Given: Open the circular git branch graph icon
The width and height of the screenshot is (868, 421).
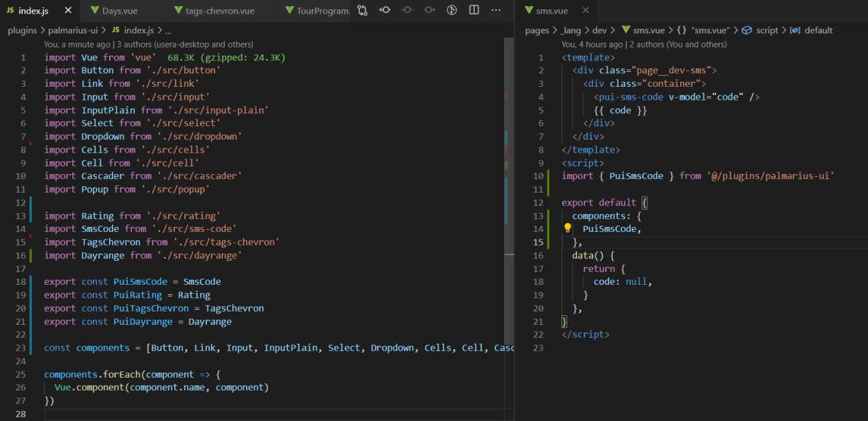Looking at the screenshot, I should click(x=452, y=10).
